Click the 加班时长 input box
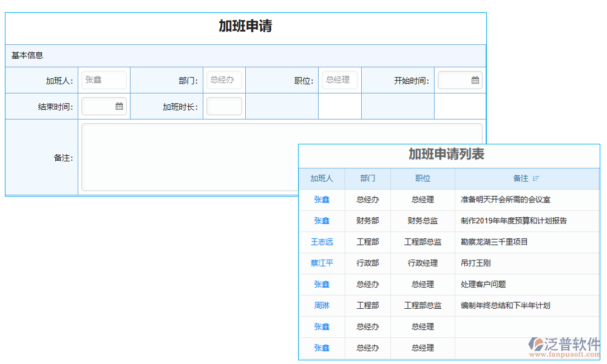 [x=224, y=106]
